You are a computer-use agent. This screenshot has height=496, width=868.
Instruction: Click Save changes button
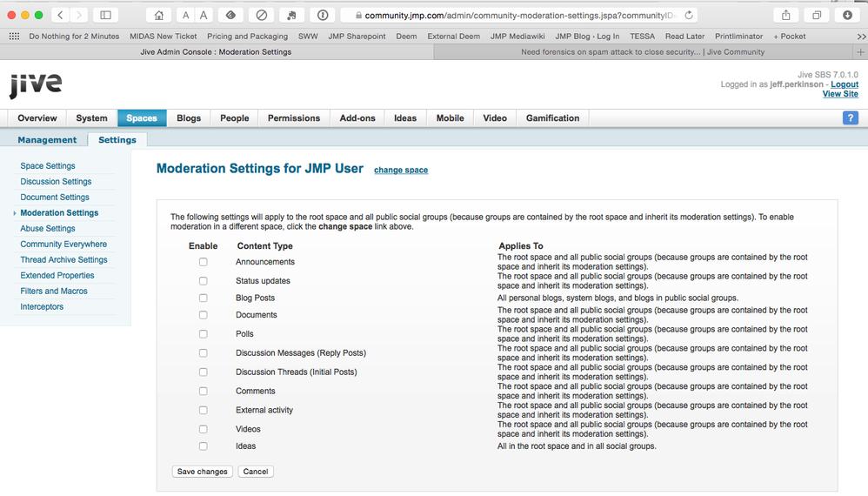pos(202,472)
